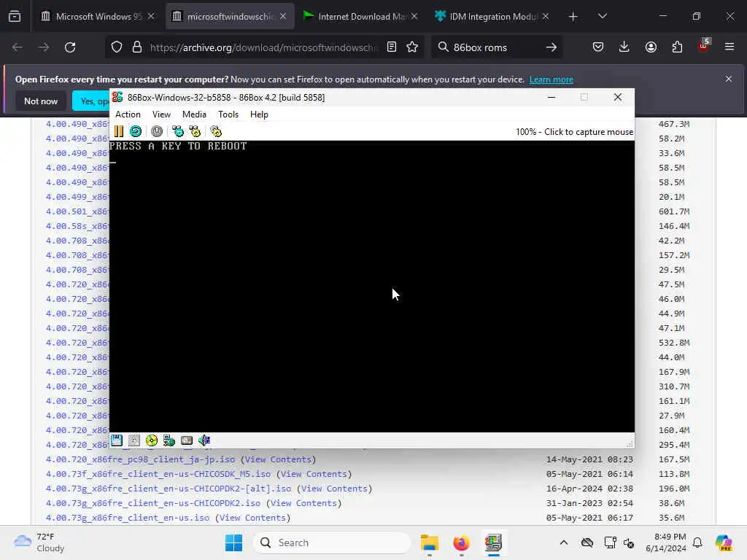Open the Firefox account icon
The image size is (747, 560).
pos(651,47)
